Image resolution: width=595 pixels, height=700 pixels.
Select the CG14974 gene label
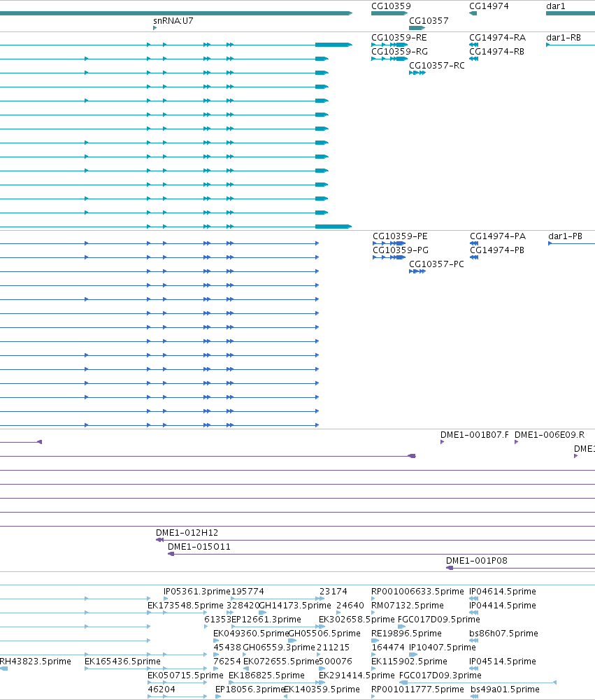click(489, 6)
